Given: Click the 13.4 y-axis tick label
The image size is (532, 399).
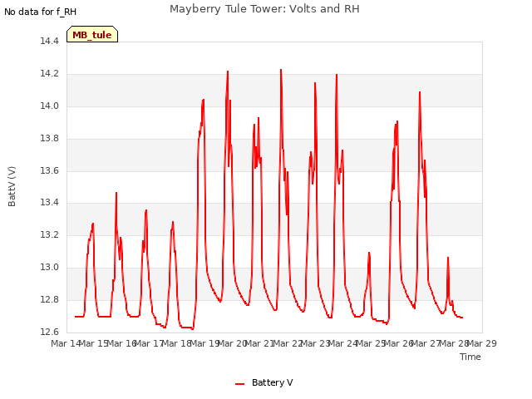Looking at the screenshot, I should click(x=49, y=203).
